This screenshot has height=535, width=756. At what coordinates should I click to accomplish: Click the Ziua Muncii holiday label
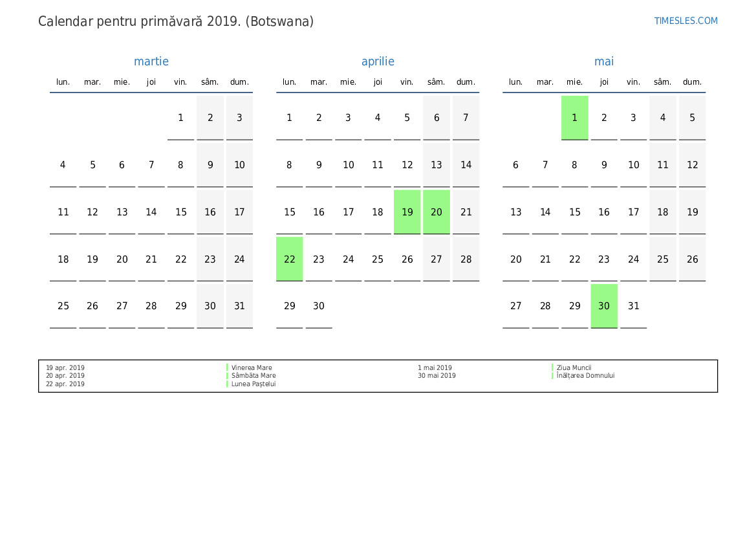pyautogui.click(x=574, y=367)
